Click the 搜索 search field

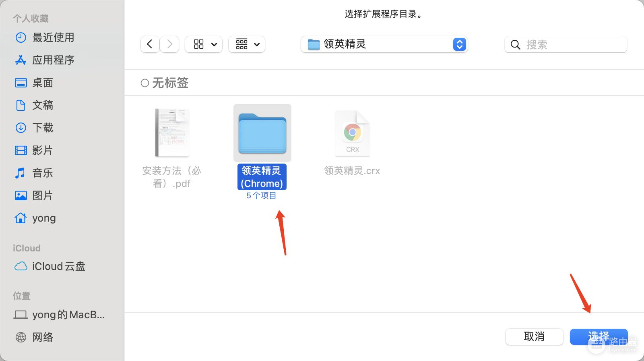point(572,44)
